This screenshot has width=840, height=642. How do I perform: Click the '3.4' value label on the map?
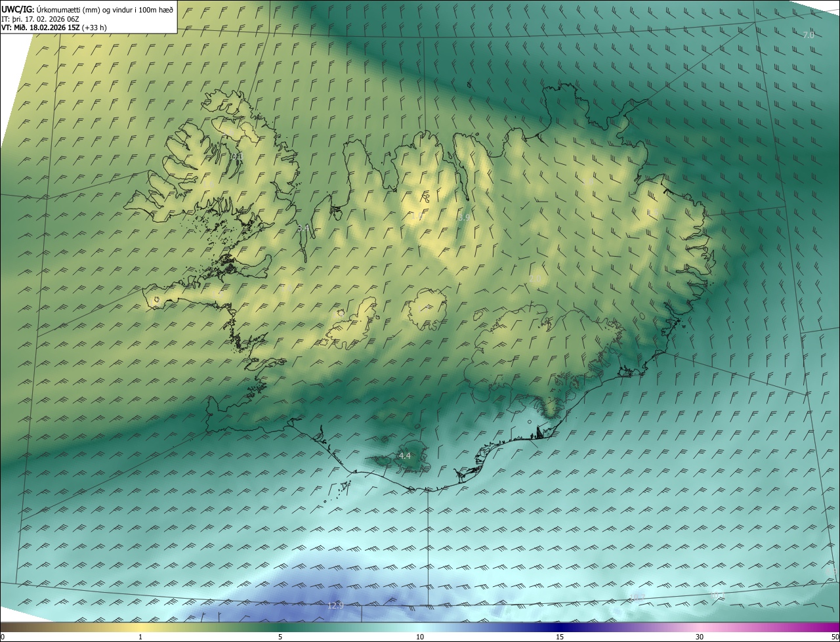click(303, 228)
